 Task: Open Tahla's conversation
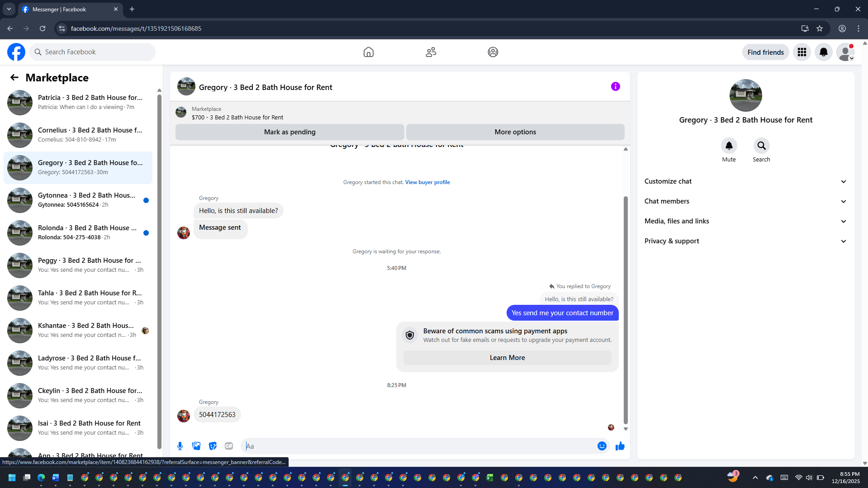pyautogui.click(x=78, y=298)
